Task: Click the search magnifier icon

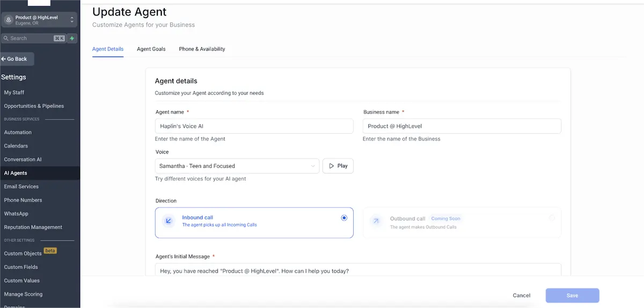Action: (6, 38)
